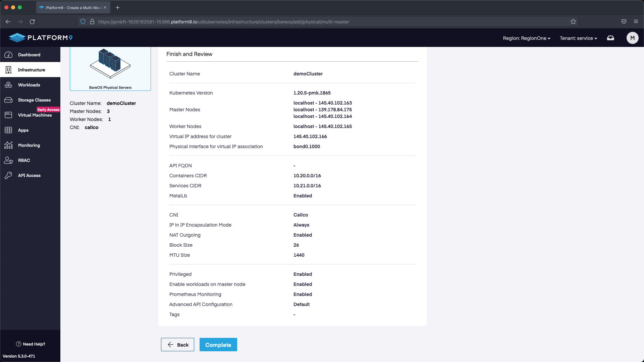Click the Apps grid icon
Image resolution: width=644 pixels, height=362 pixels.
coord(8,130)
